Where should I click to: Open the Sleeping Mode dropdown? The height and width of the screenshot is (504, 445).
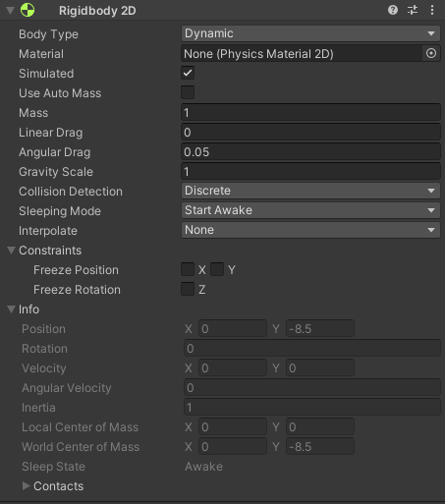point(310,210)
